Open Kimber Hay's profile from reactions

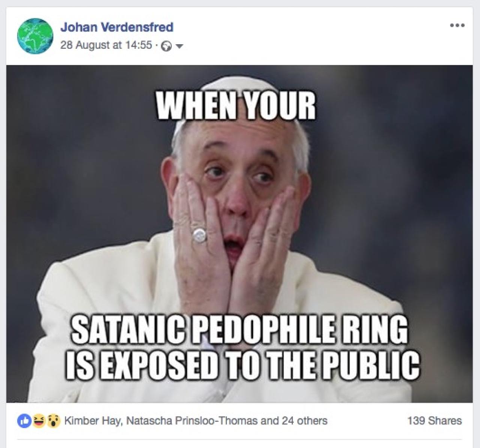pos(93,421)
